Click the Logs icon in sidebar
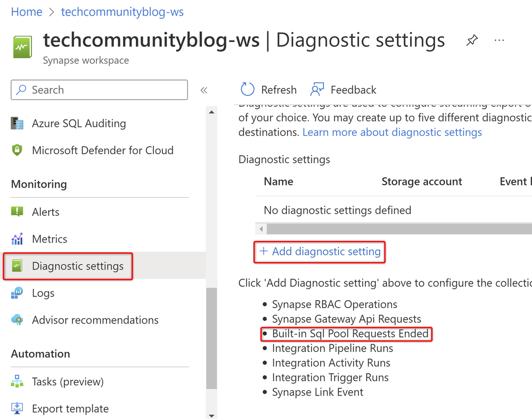Viewport: 532px width, 419px height. (x=17, y=293)
